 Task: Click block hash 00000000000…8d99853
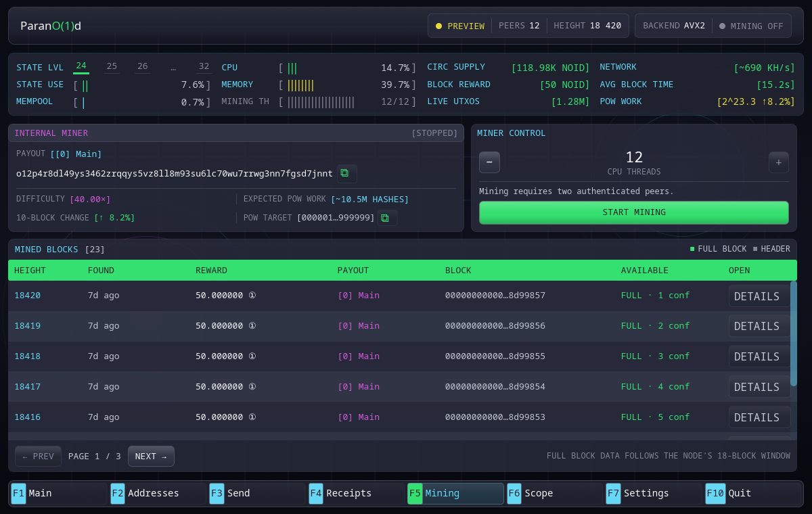pyautogui.click(x=495, y=417)
